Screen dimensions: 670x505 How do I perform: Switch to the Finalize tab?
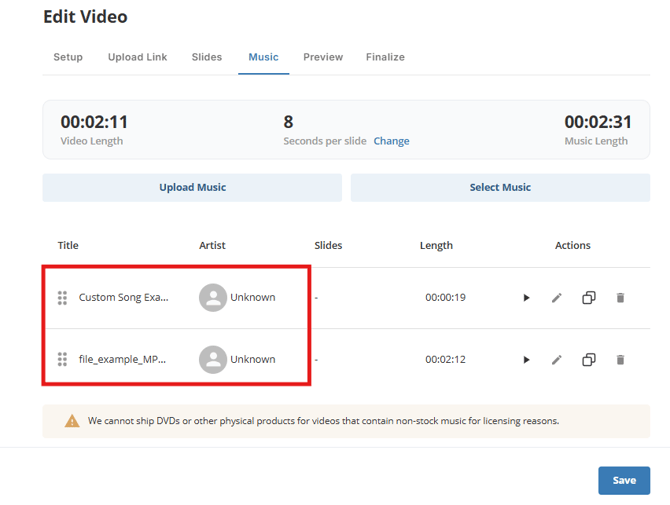[385, 57]
